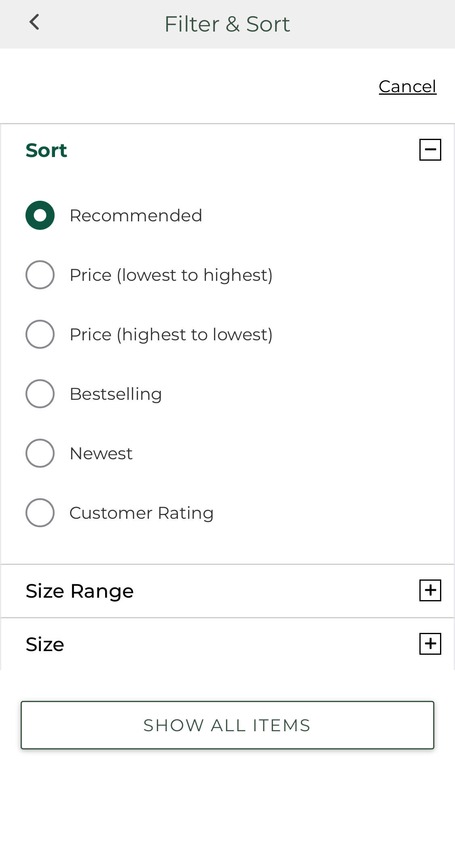Image resolution: width=455 pixels, height=868 pixels.
Task: Cancel the filter changes
Action: tap(407, 86)
